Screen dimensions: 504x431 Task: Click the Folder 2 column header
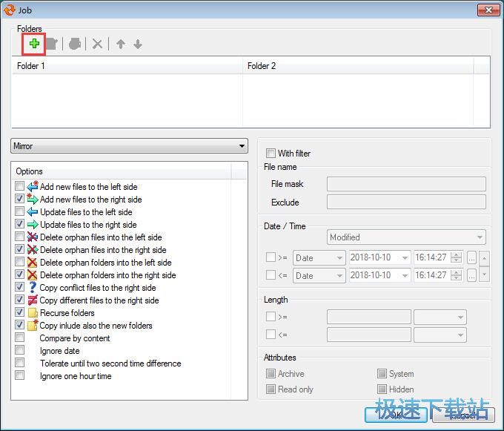[358, 66]
